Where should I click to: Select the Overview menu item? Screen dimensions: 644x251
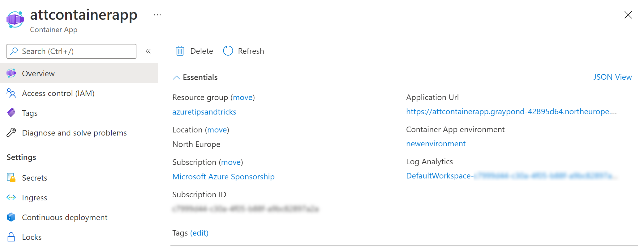[x=79, y=73]
